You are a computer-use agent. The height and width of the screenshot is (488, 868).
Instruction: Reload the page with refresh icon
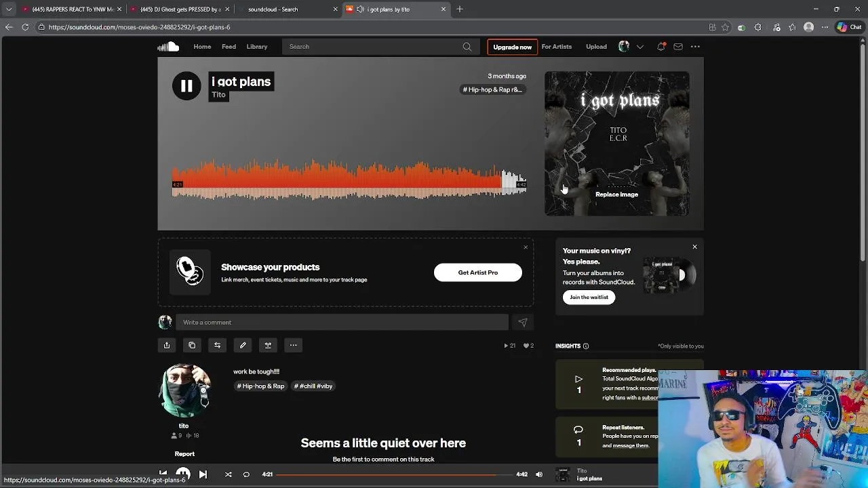25,27
